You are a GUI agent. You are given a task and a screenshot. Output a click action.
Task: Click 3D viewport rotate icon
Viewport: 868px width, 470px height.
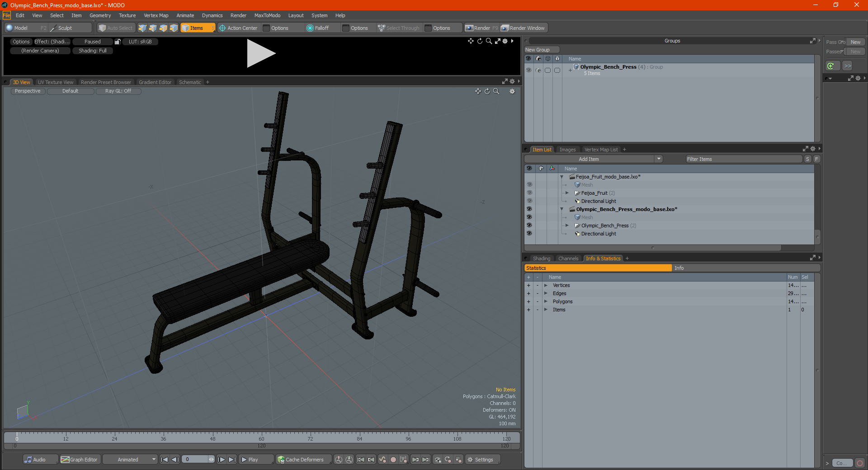[x=487, y=91]
